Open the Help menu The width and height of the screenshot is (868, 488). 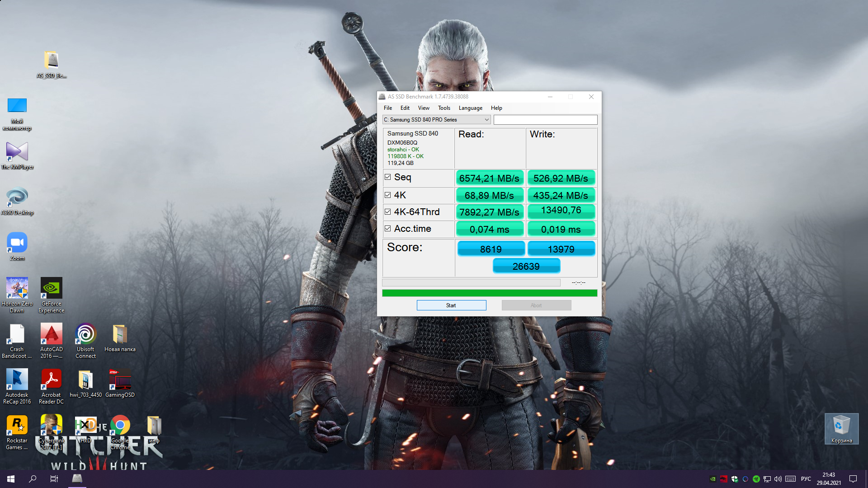click(x=496, y=108)
